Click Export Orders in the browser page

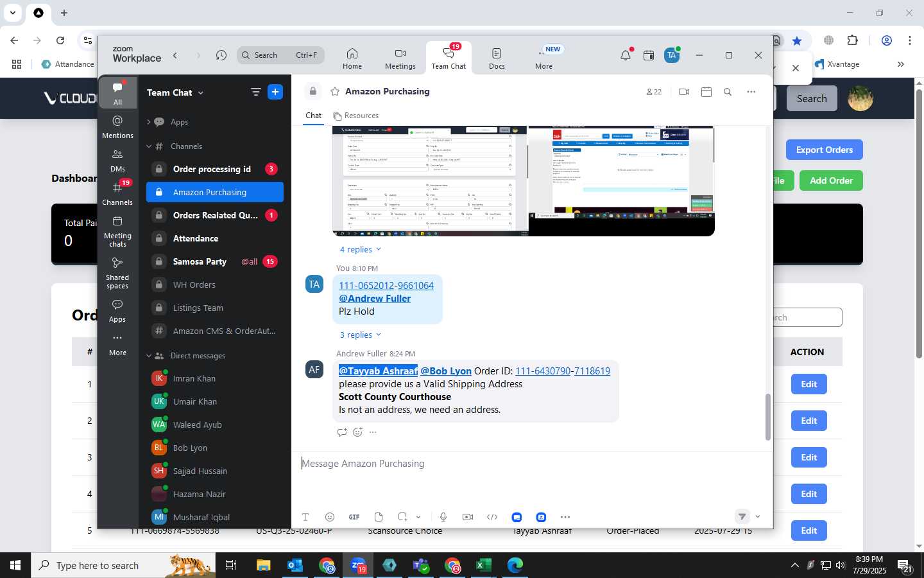(824, 150)
